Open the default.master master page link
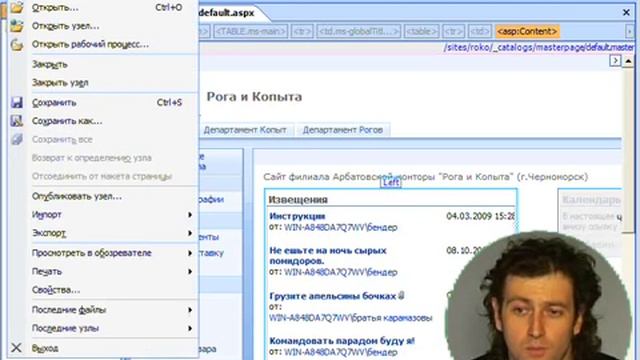The image size is (640, 360). click(x=539, y=48)
